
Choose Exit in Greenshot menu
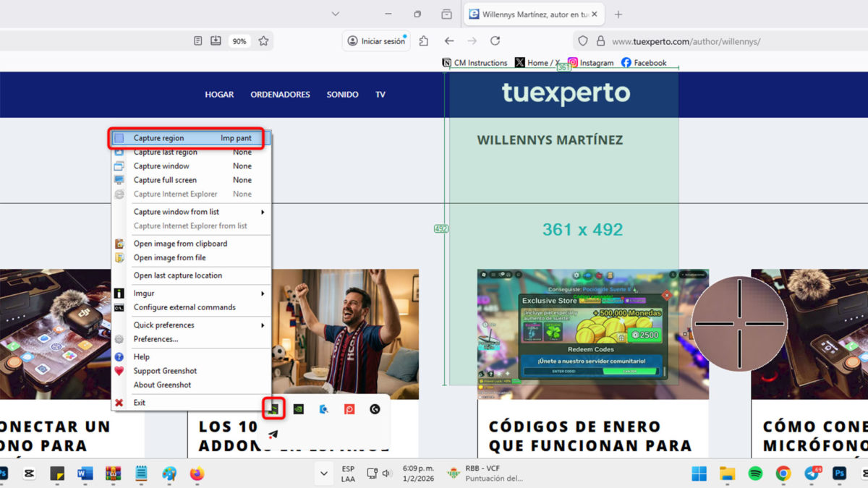point(191,403)
